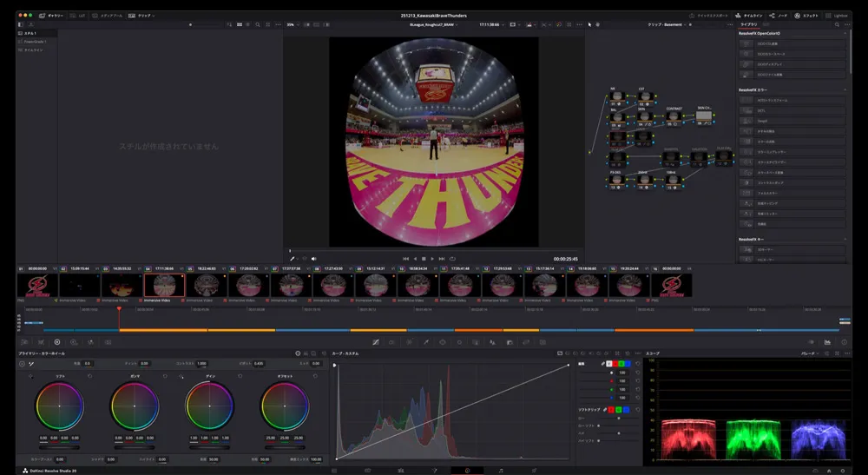The image size is (868, 475).
Task: Reset the Gamma (ガンマ) color wheel
Action: 165,377
